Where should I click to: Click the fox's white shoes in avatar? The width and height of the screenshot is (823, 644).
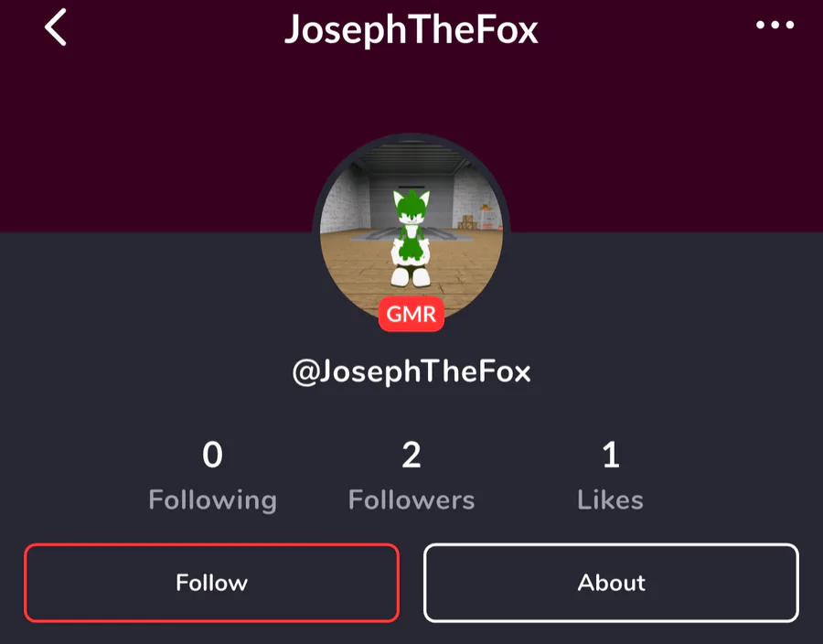click(411, 276)
